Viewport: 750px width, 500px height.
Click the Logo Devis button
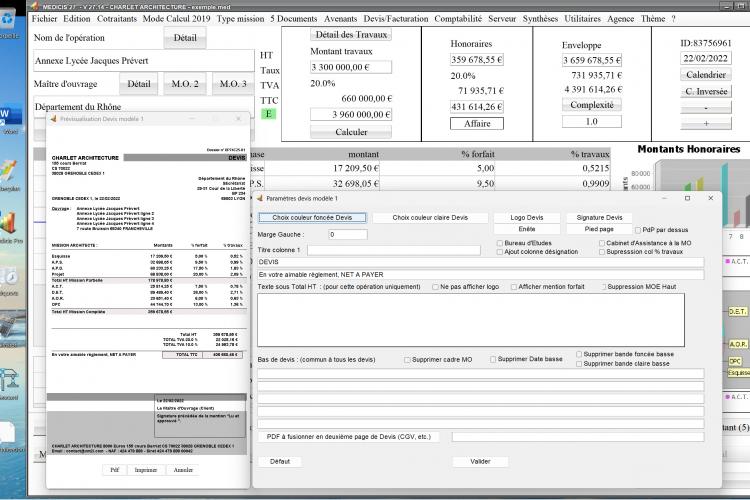coord(527,218)
